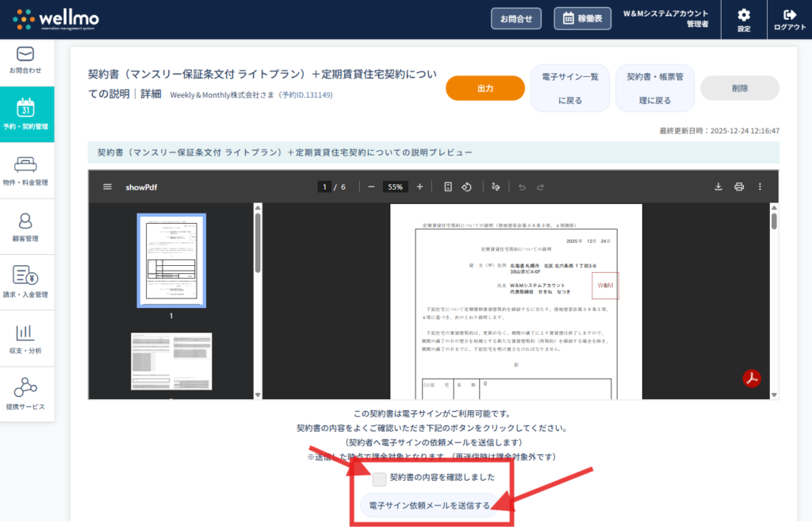Zoom in the PDF with plus icon

[419, 187]
